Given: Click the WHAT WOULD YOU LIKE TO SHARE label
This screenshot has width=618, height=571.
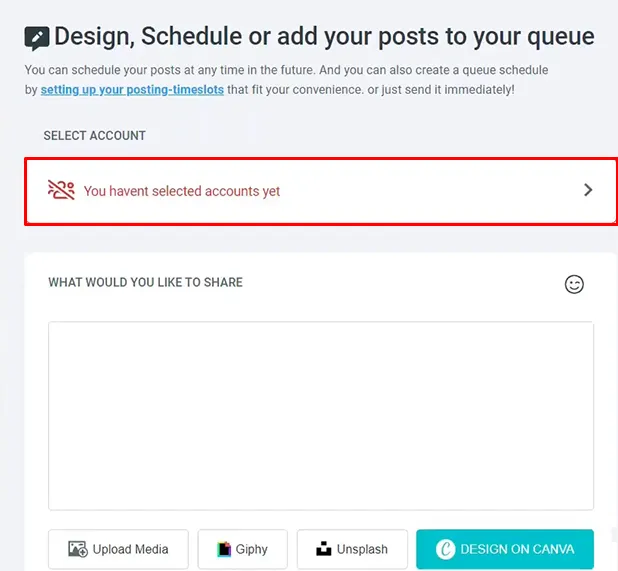Looking at the screenshot, I should (145, 282).
